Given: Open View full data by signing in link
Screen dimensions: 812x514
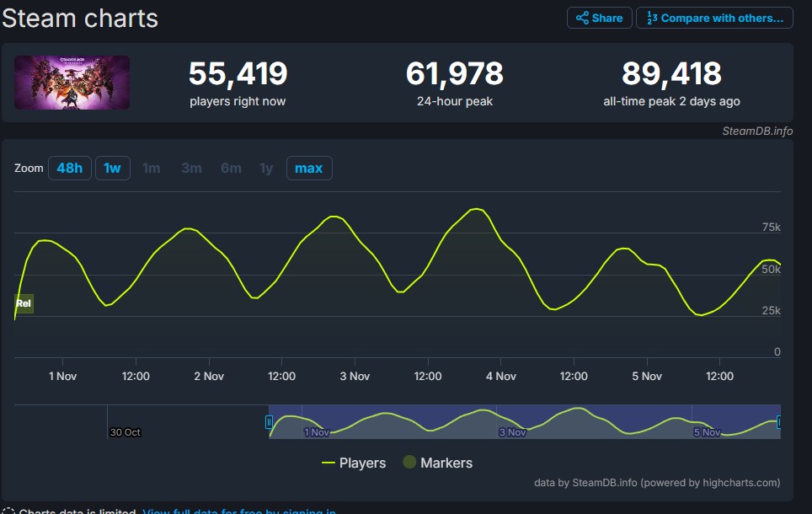Looking at the screenshot, I should pos(239,511).
